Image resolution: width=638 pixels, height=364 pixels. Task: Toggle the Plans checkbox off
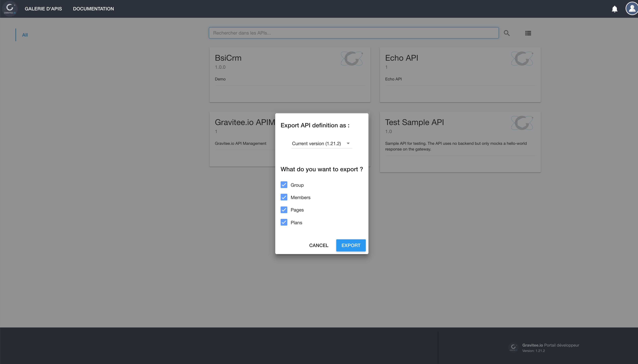284,222
